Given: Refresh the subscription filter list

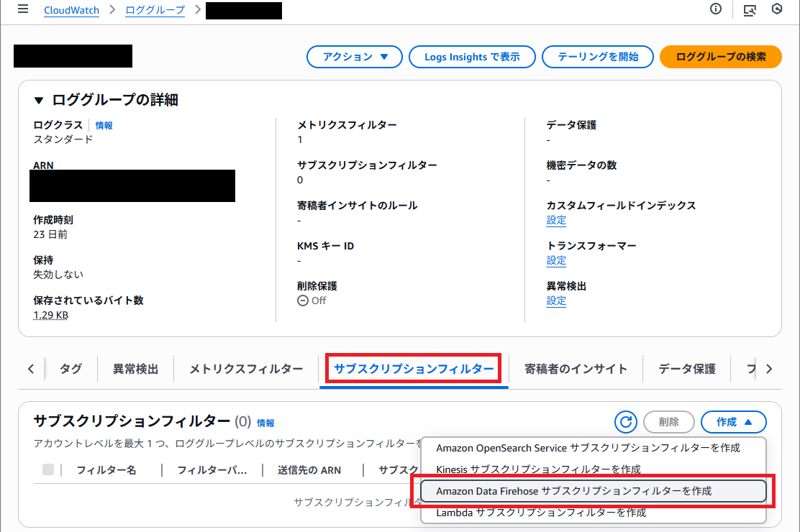Looking at the screenshot, I should click(625, 422).
